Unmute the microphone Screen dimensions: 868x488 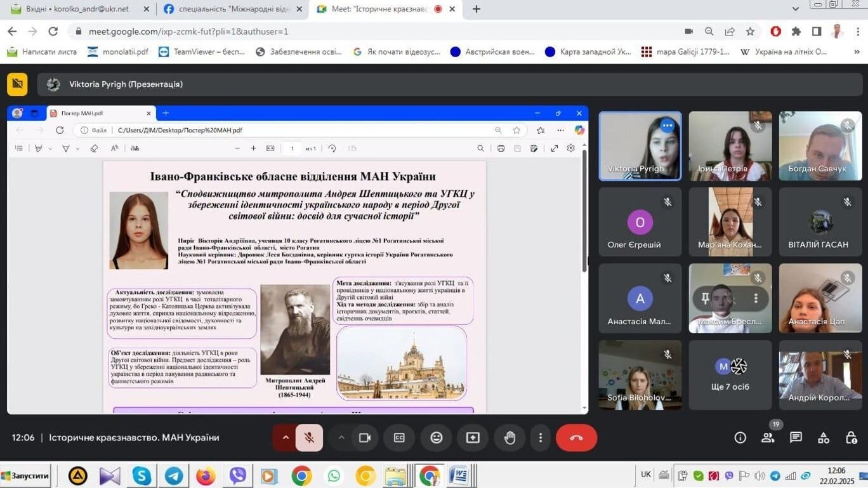pyautogui.click(x=309, y=438)
